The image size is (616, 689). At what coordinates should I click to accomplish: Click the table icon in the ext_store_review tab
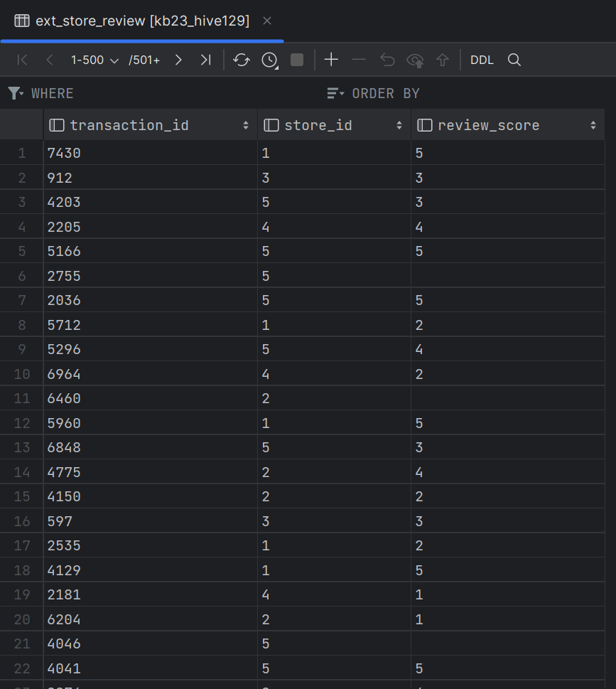click(x=22, y=21)
